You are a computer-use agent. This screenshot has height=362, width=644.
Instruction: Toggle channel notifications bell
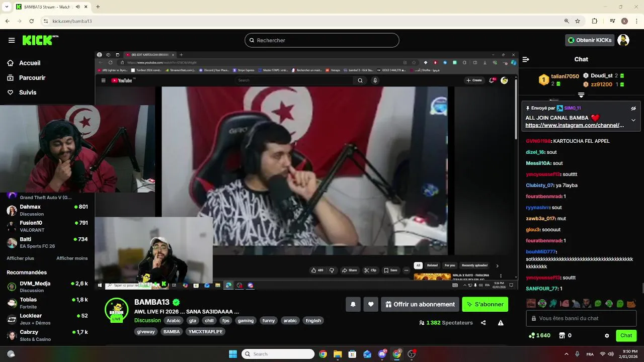click(353, 304)
